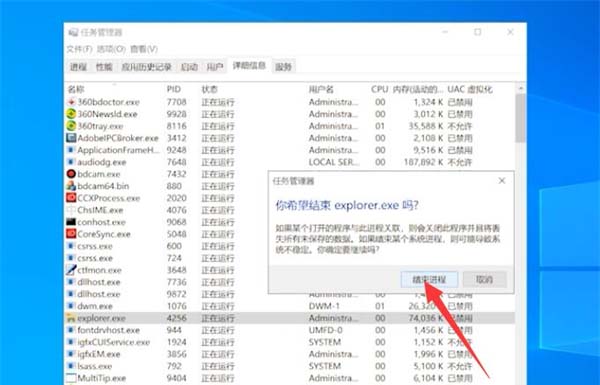
Task: Close the end-process confirmation dialog
Action: click(502, 181)
